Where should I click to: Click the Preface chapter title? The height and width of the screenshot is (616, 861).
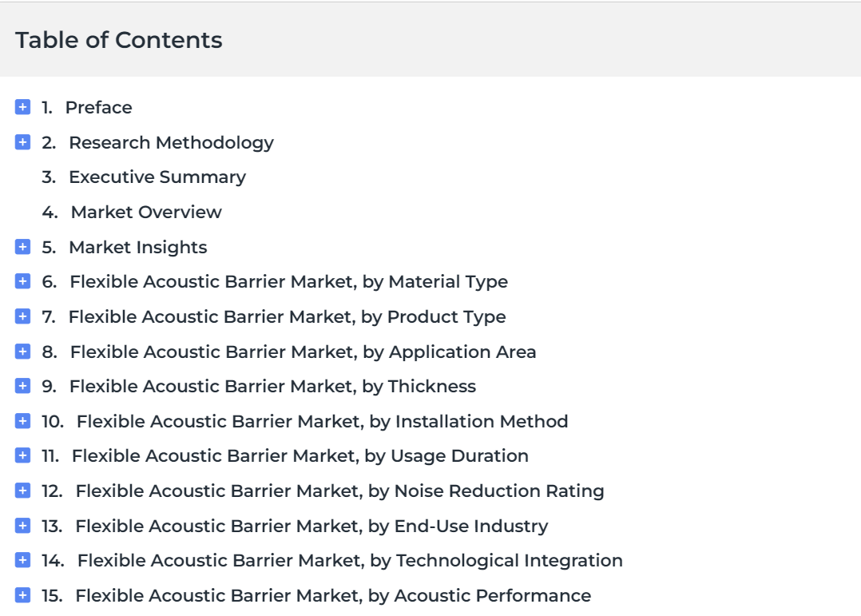click(x=99, y=108)
